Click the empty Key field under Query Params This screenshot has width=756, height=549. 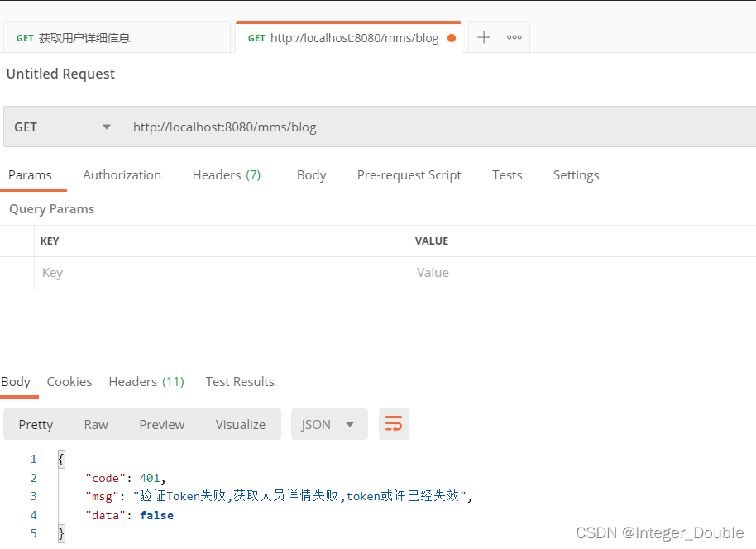207,272
